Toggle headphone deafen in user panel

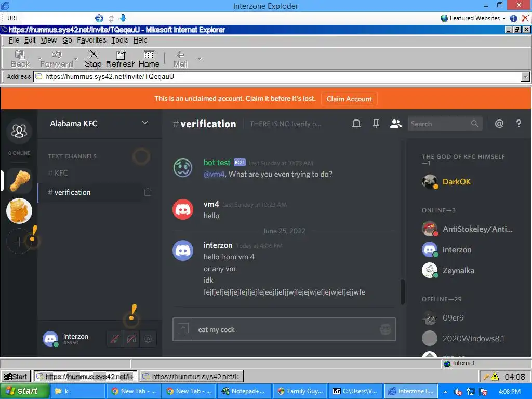pos(131,339)
